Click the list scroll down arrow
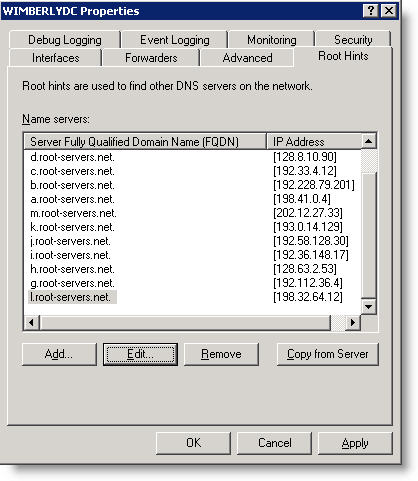The width and height of the screenshot is (418, 481). tap(369, 306)
